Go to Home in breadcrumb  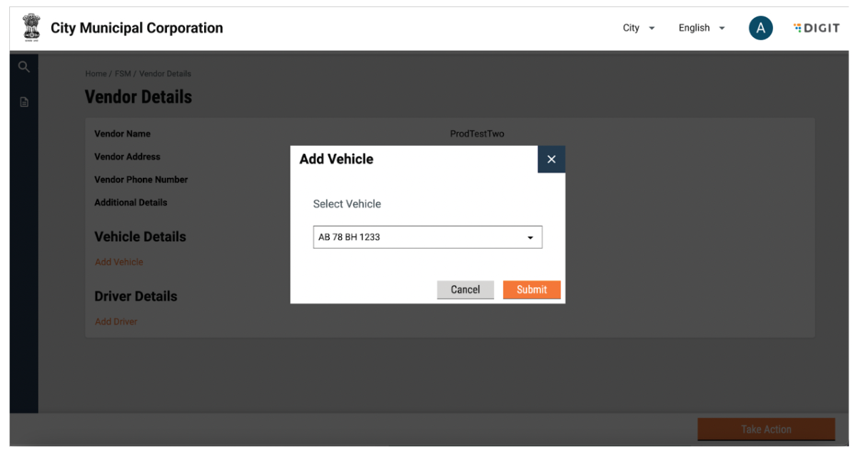pyautogui.click(x=96, y=74)
